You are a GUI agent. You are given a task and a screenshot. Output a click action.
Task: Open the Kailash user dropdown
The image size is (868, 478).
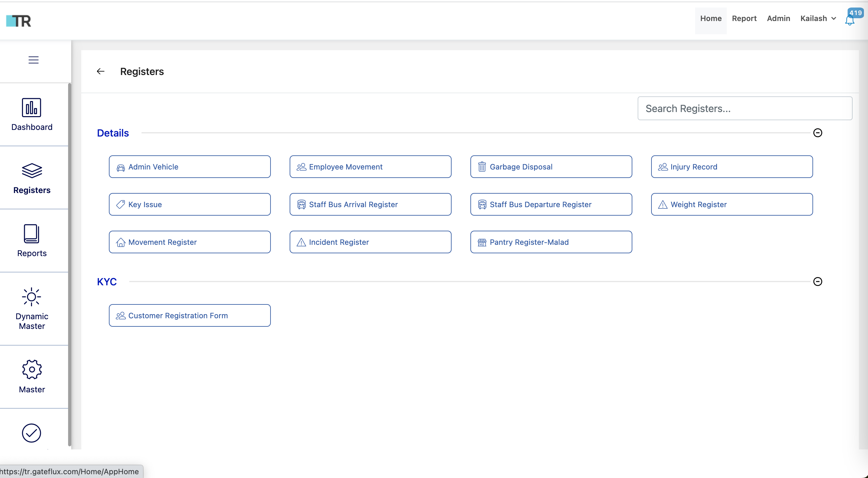click(x=818, y=19)
